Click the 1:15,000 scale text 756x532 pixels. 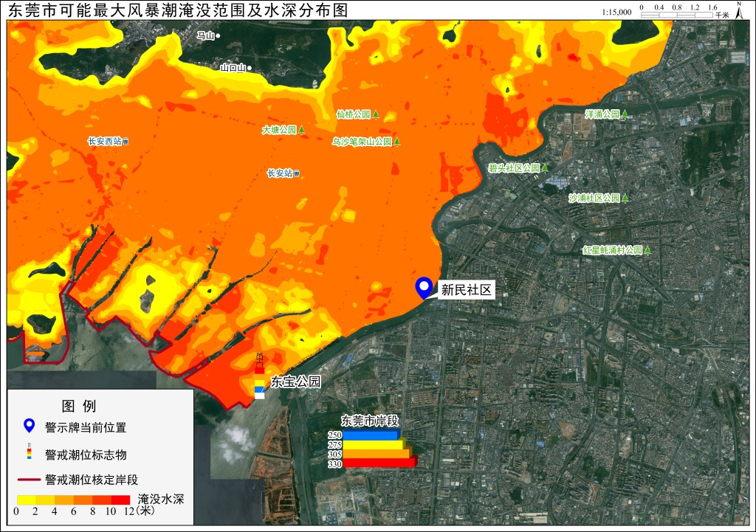point(616,12)
